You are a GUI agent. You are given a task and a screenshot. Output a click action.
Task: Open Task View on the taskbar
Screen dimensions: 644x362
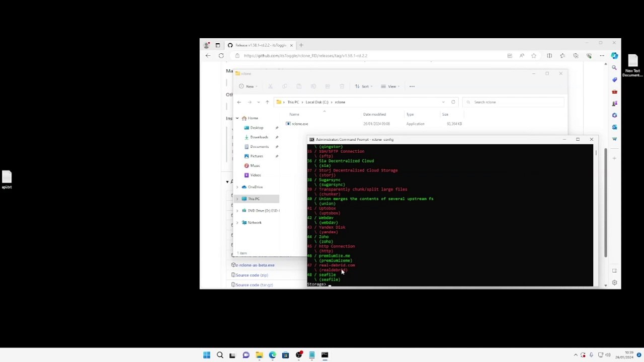(232, 355)
